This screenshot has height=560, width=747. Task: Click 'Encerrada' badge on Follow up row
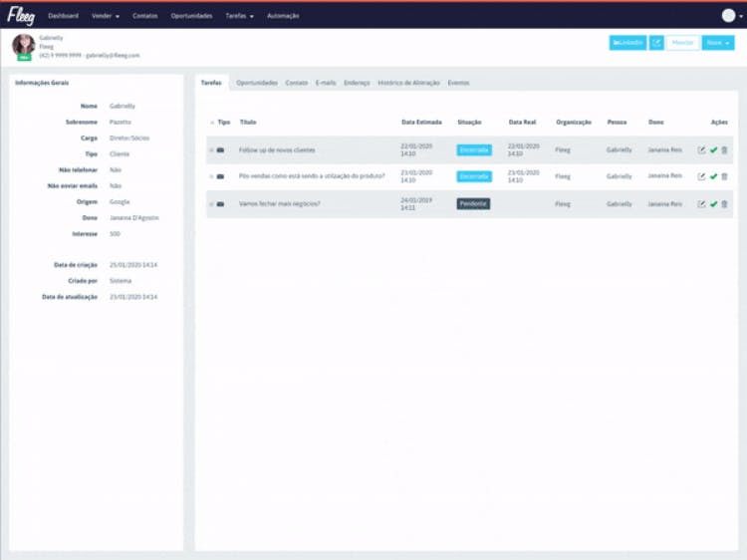pos(474,150)
